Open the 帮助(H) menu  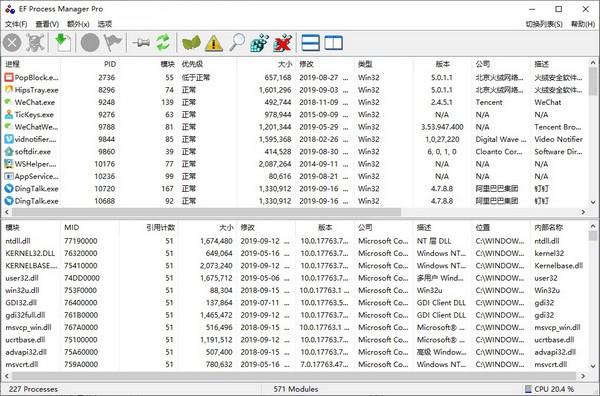[x=583, y=24]
